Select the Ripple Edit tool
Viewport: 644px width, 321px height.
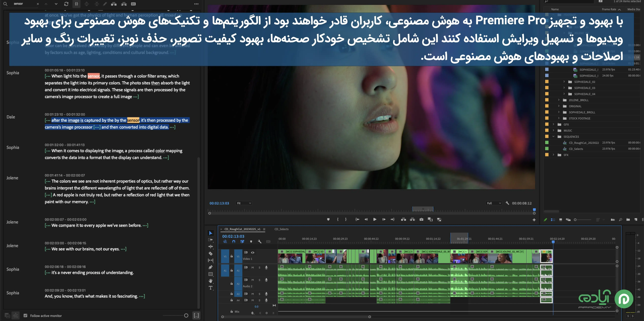pyautogui.click(x=210, y=247)
